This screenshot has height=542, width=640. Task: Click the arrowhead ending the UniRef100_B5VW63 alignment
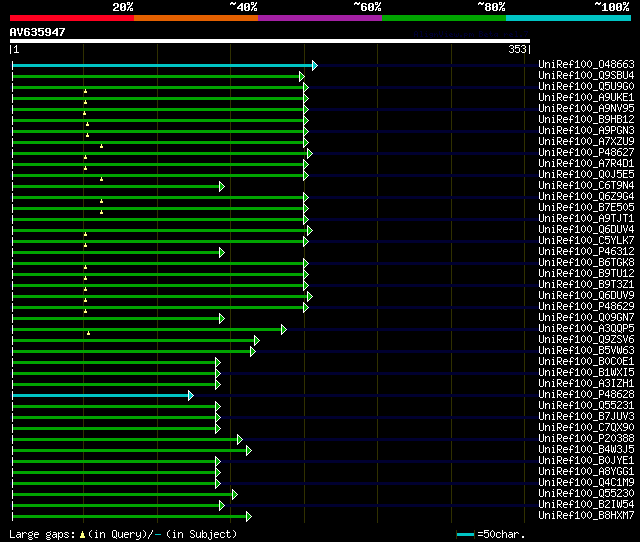tap(253, 351)
